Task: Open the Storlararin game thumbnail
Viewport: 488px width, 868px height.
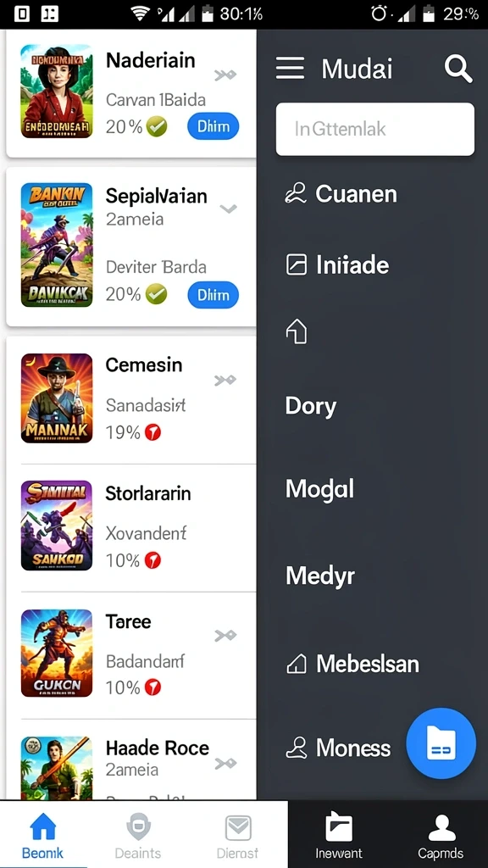Action: [x=57, y=526]
